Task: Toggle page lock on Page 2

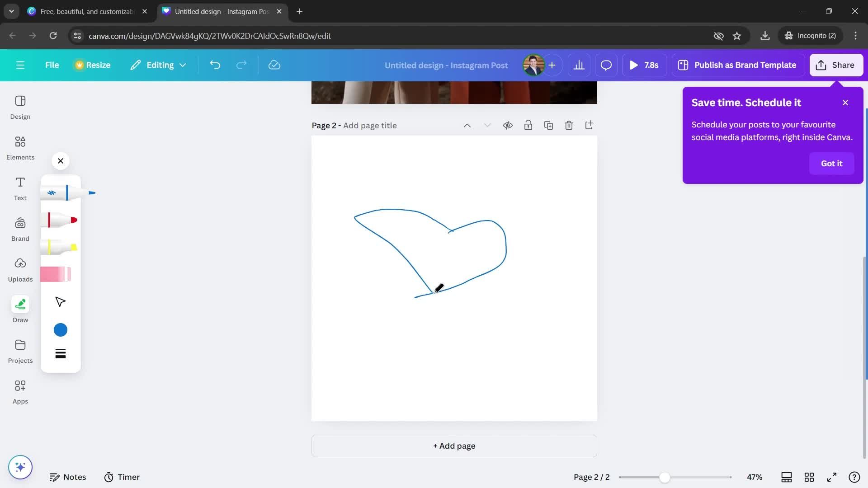Action: pyautogui.click(x=527, y=126)
